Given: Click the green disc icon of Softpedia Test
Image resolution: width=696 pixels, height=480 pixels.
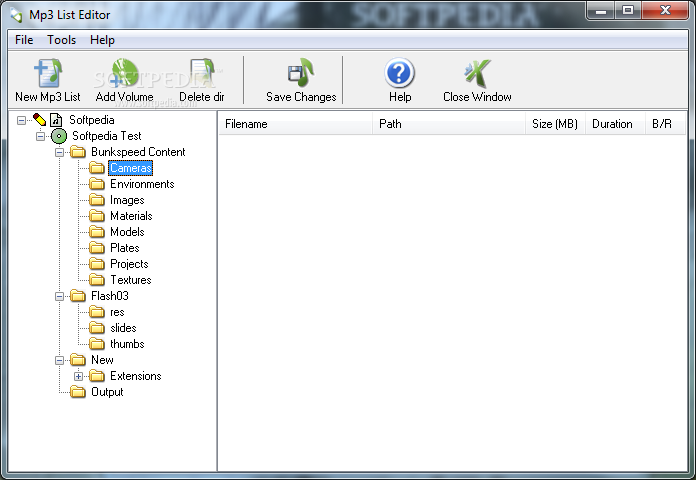Looking at the screenshot, I should (59, 136).
